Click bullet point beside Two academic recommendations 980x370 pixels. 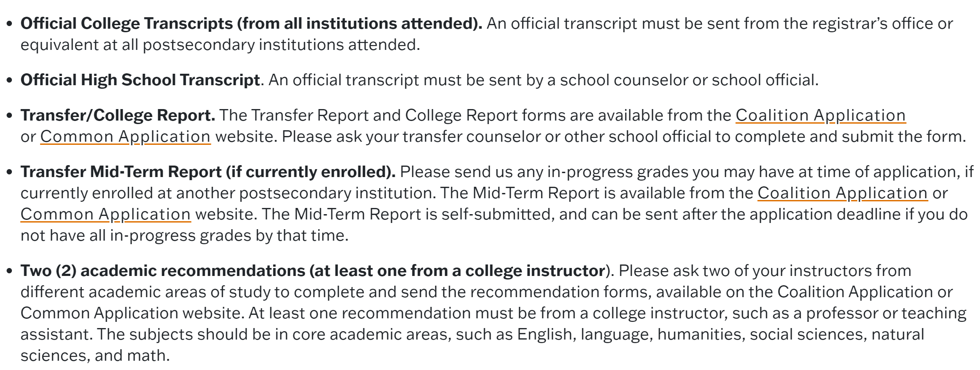click(10, 272)
